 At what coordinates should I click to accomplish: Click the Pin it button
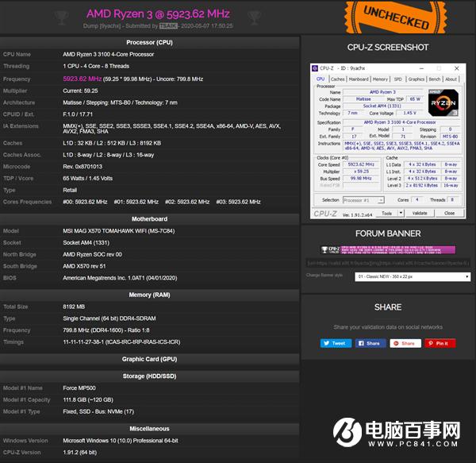pyautogui.click(x=440, y=343)
